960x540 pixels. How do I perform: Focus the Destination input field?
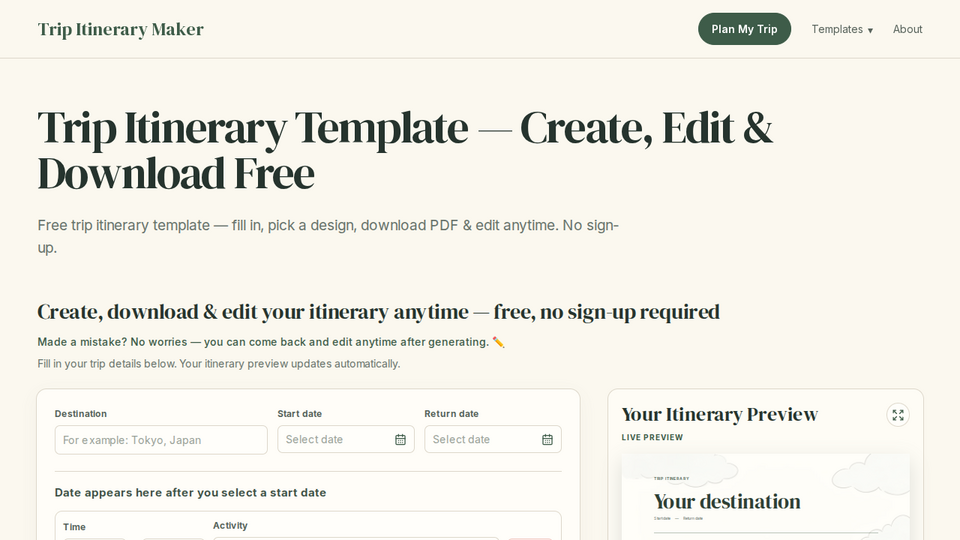[161, 440]
